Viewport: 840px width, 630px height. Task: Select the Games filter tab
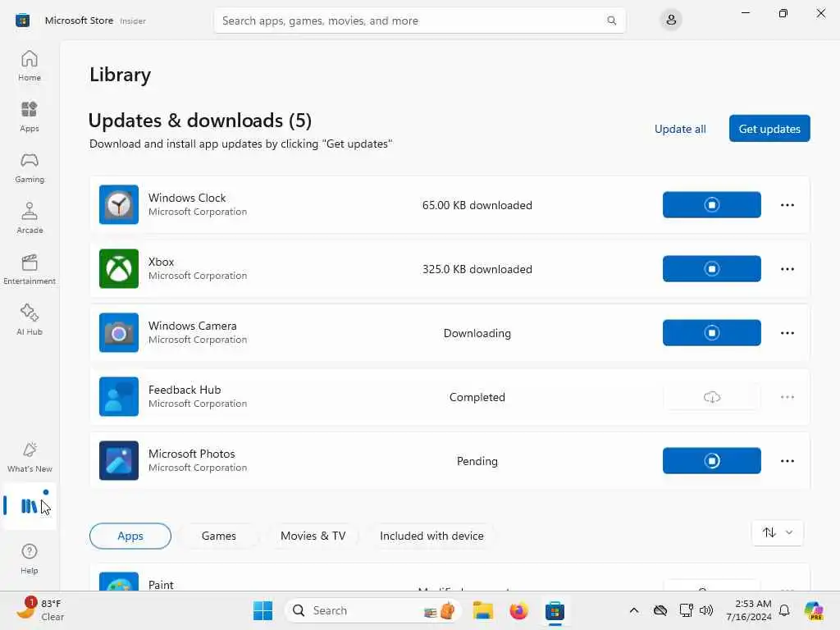218,536
